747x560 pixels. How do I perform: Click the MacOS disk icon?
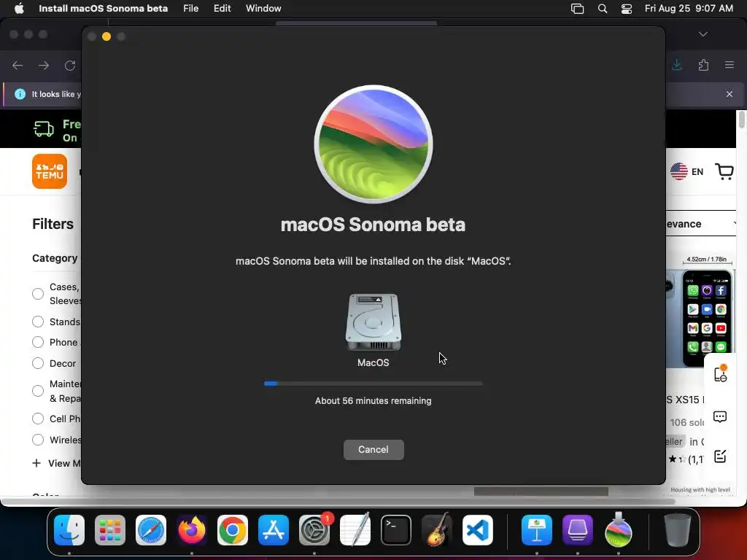click(x=373, y=322)
